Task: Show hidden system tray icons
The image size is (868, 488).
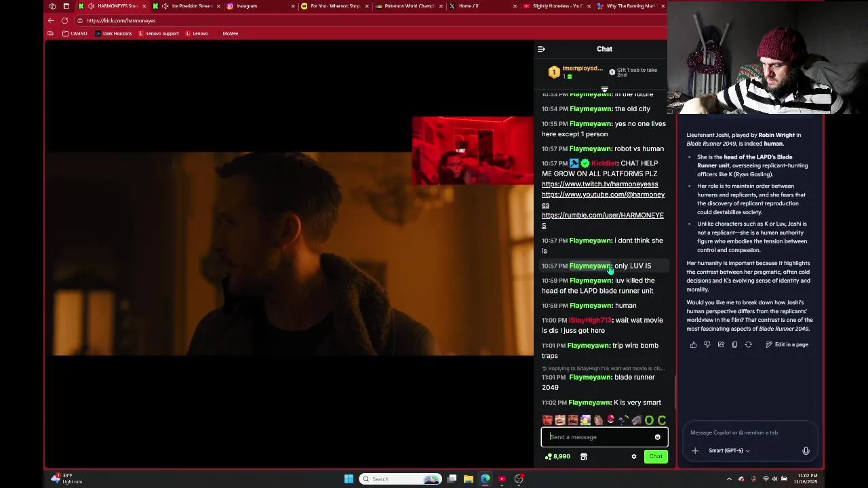Action: coord(729,479)
